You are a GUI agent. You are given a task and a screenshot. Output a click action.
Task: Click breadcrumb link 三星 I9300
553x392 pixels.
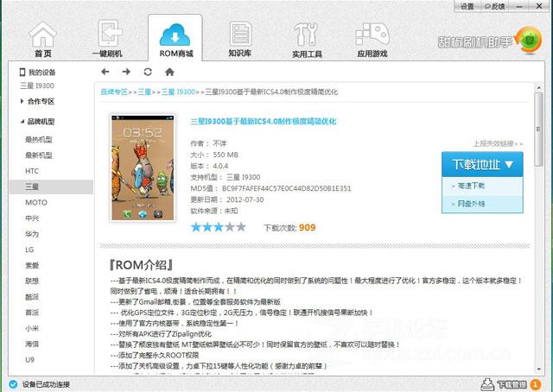(178, 92)
